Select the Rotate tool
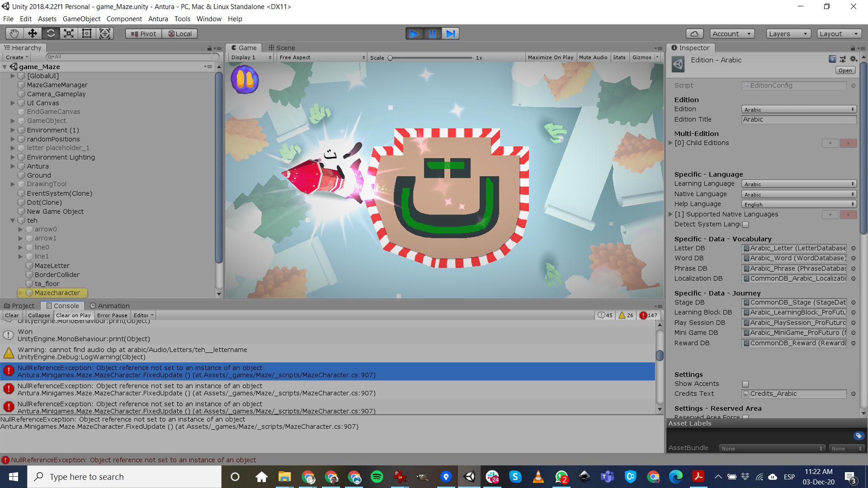 50,33
